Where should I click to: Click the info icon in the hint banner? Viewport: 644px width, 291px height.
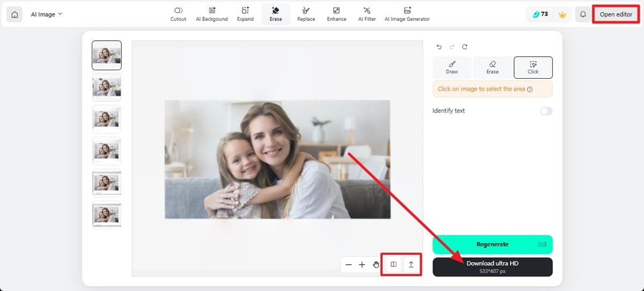530,89
